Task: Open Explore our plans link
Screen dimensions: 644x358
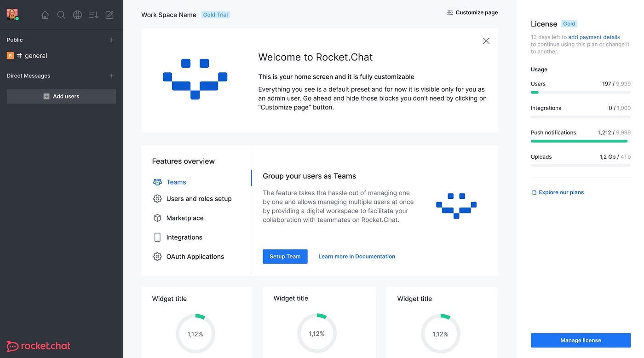Action: point(561,192)
